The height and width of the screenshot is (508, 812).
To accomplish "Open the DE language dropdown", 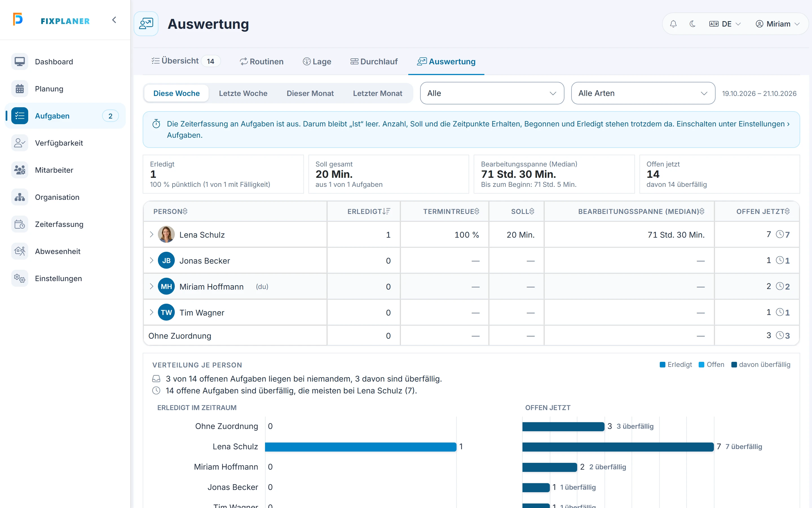I will click(725, 24).
